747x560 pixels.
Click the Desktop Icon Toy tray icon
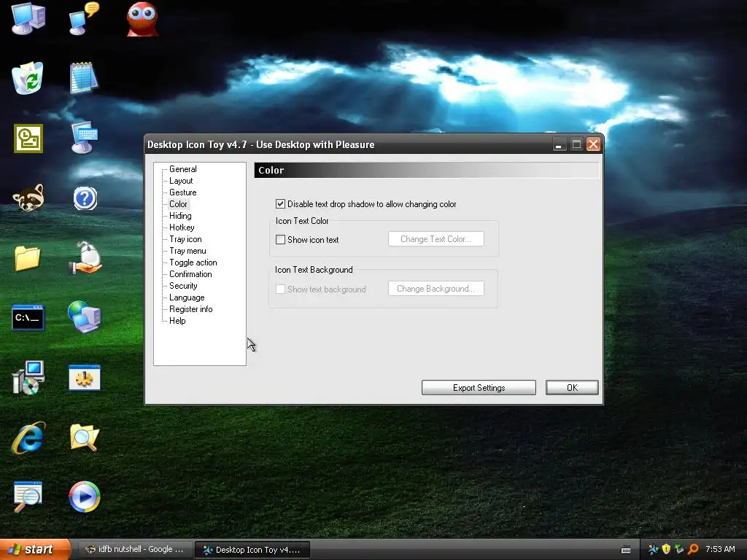point(653,549)
